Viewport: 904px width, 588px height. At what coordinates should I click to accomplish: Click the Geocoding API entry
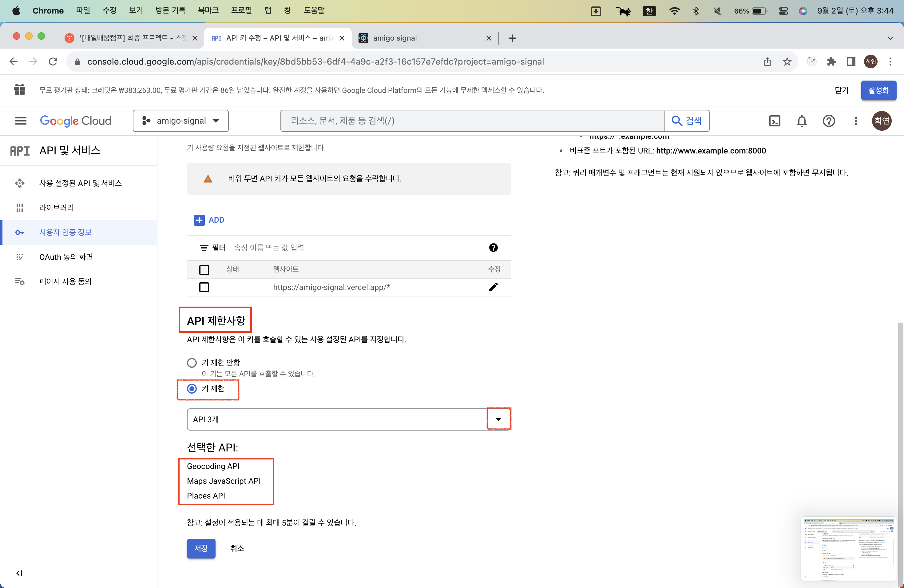(213, 466)
